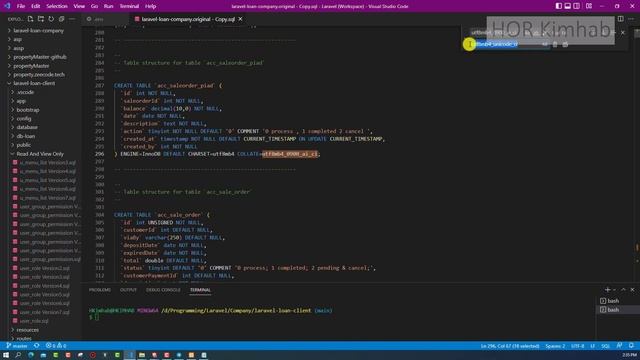Viewport: 640px width, 360px height.
Task: Open the Selection menu
Action: point(57,6)
